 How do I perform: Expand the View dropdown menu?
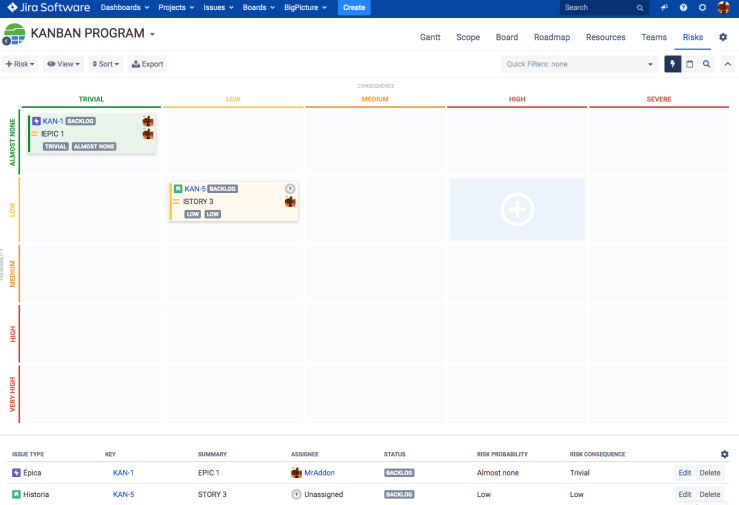coord(65,64)
